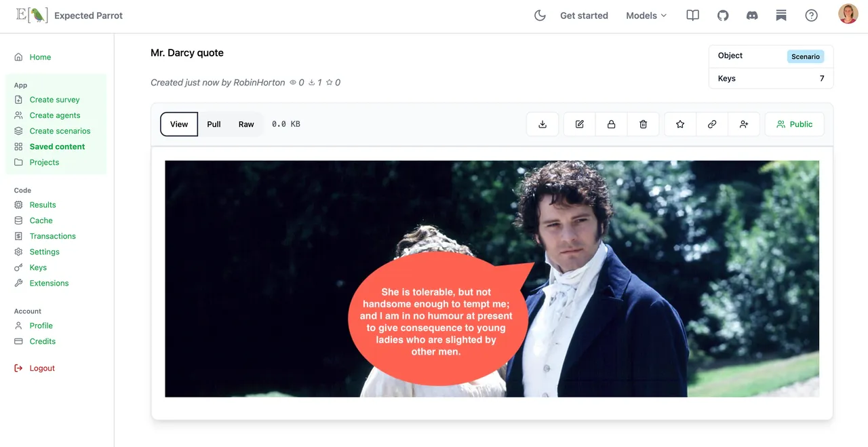This screenshot has width=868, height=447.
Task: Copy the object link icon
Action: point(712,124)
